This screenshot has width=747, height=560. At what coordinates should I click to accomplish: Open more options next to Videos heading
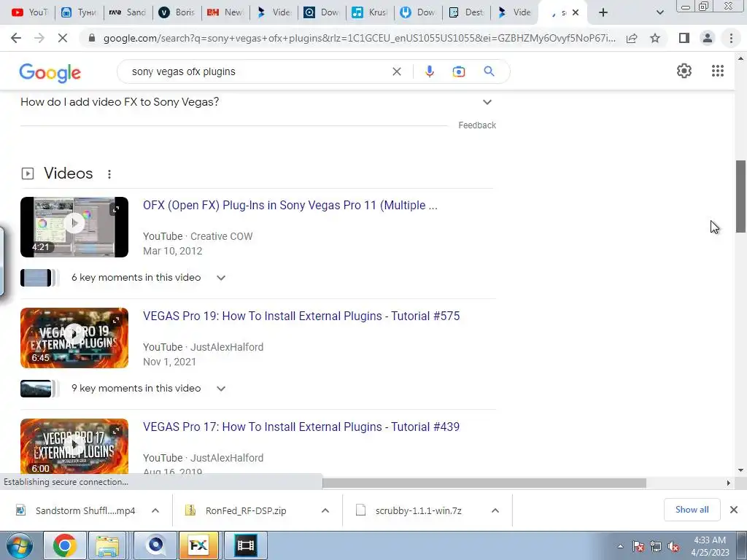(x=109, y=174)
